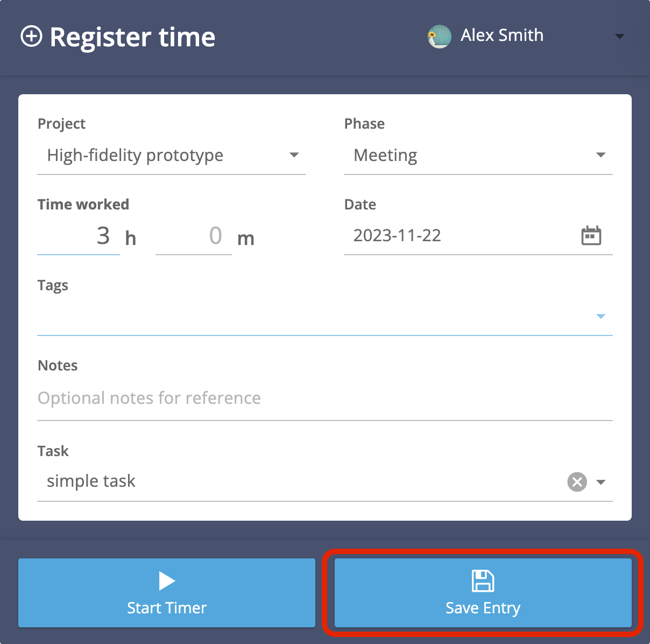
Task: Clear the selected task with the X icon
Action: click(577, 481)
